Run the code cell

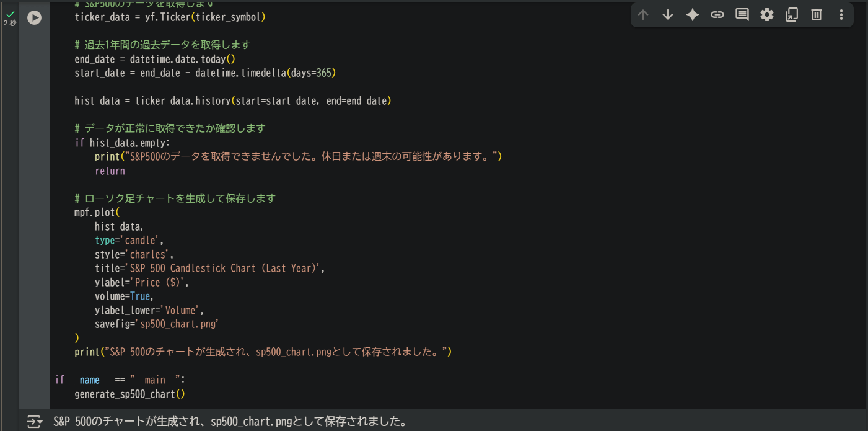(x=34, y=18)
